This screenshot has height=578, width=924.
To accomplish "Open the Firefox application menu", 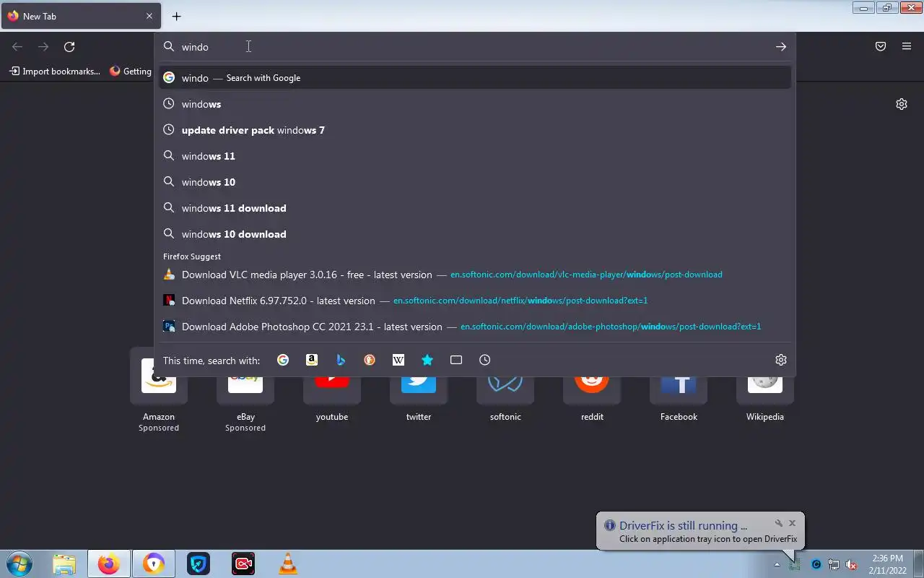I will click(x=907, y=47).
